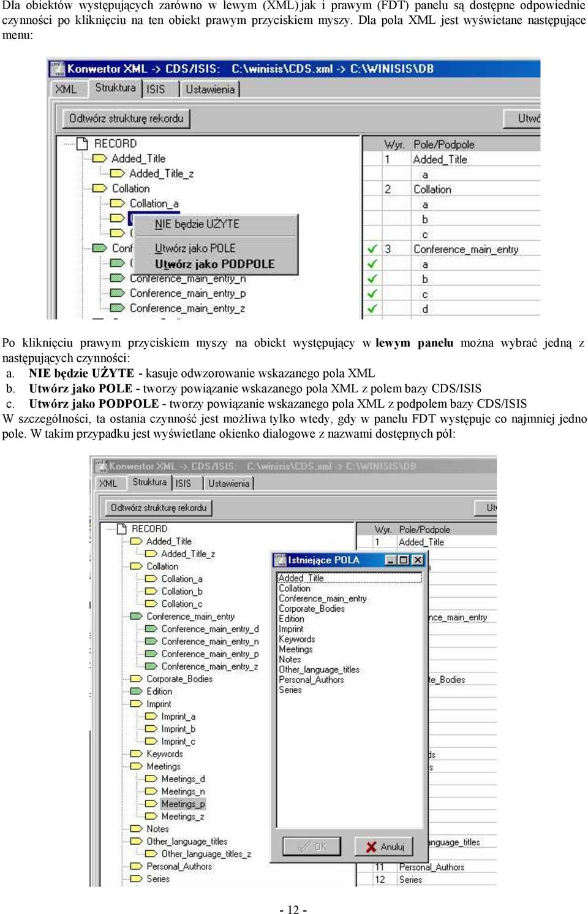Image resolution: width=588 pixels, height=914 pixels.
Task: Click the green check mark beside Conference_main_entry row 3
Action: click(372, 249)
